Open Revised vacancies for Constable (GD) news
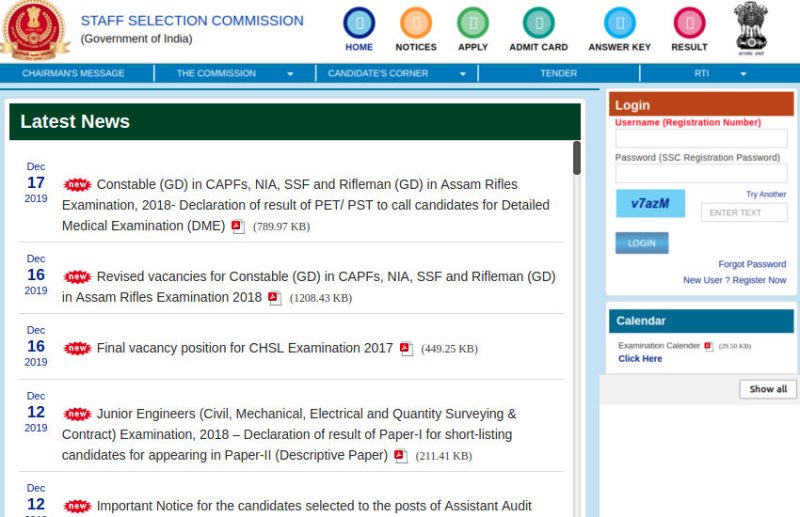The height and width of the screenshot is (517, 800). pyautogui.click(x=309, y=287)
